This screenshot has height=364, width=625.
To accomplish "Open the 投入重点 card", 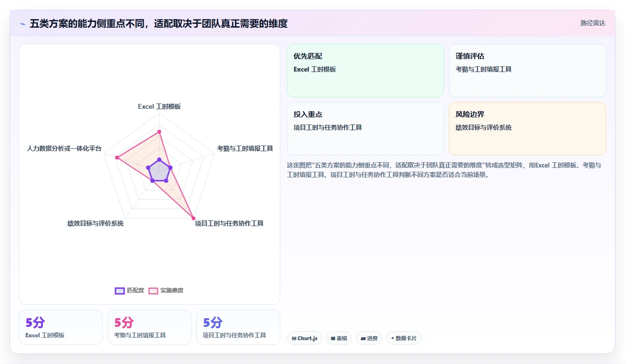I will [365, 129].
